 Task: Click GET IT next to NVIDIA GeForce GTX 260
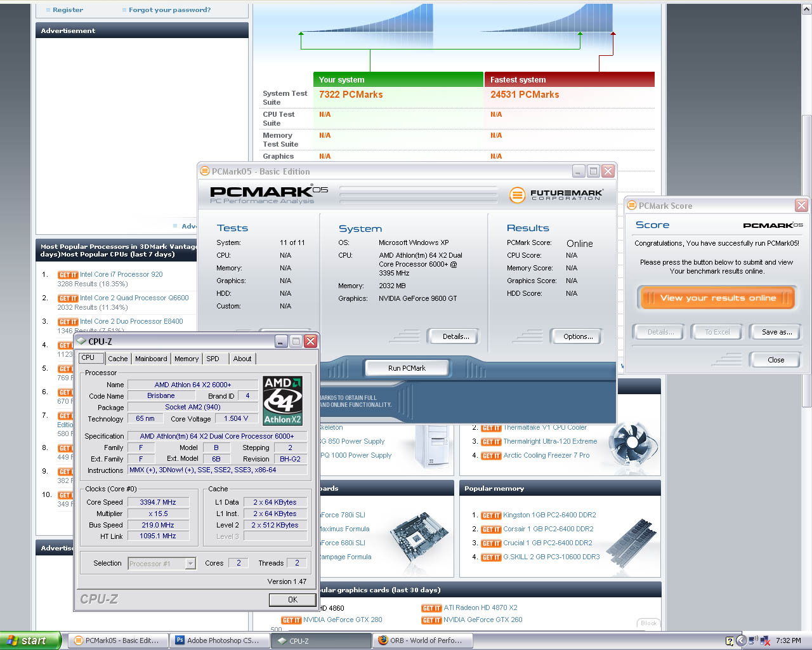point(431,620)
